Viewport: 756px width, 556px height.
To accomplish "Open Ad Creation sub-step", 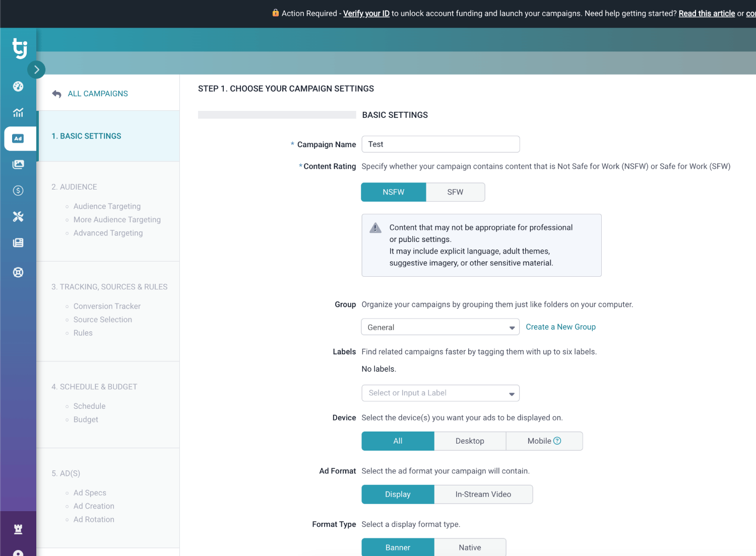I will (x=94, y=506).
